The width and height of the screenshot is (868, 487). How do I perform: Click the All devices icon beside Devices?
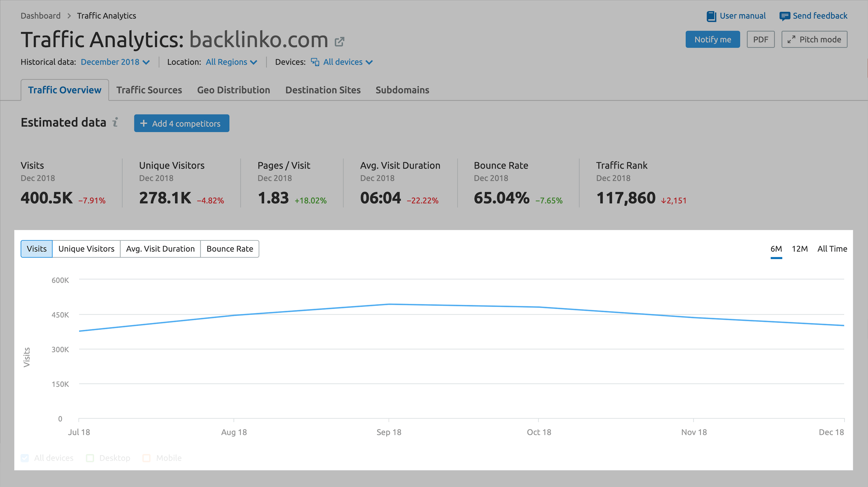tap(315, 62)
